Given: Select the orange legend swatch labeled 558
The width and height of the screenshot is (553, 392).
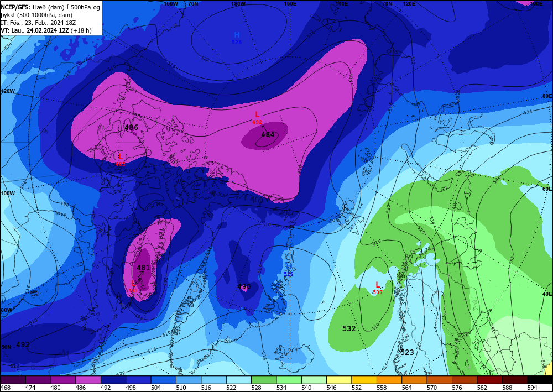Looking at the screenshot, I should [389, 380].
